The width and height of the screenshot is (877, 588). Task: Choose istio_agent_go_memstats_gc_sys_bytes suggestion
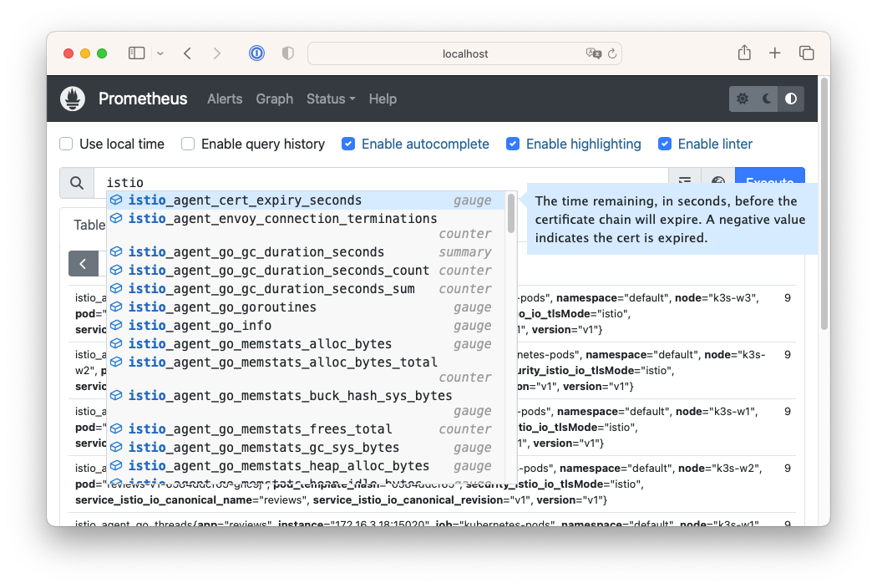[x=306, y=448]
